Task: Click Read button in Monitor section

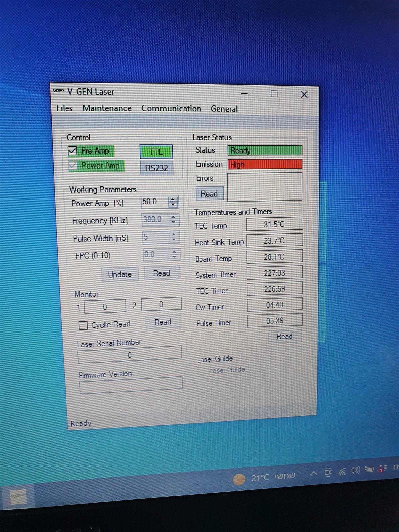Action: click(x=163, y=322)
